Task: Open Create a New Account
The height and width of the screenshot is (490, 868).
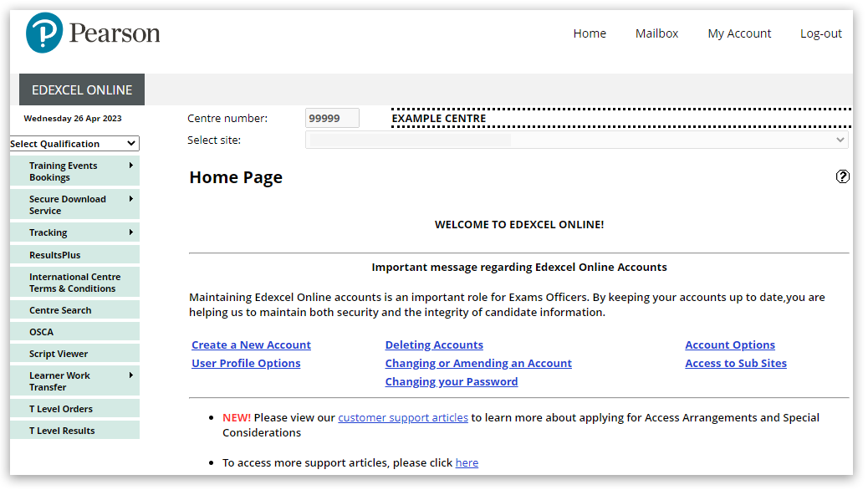Action: (251, 345)
